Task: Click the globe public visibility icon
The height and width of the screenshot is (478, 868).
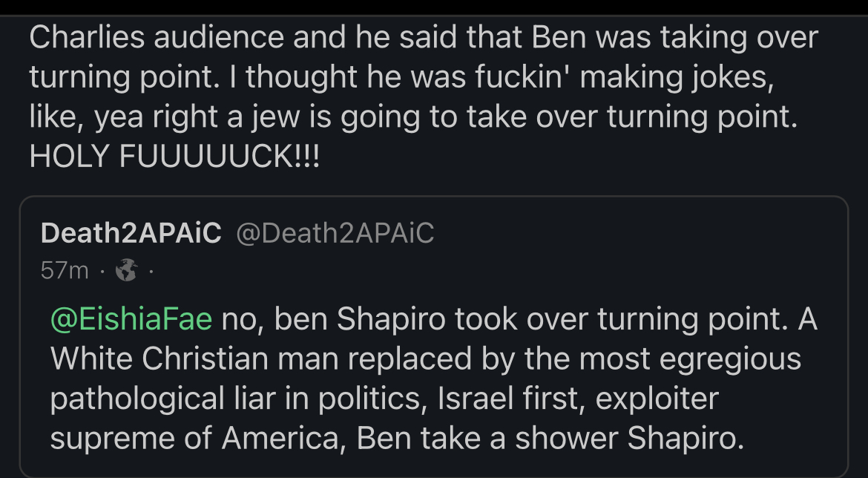Action: [128, 271]
